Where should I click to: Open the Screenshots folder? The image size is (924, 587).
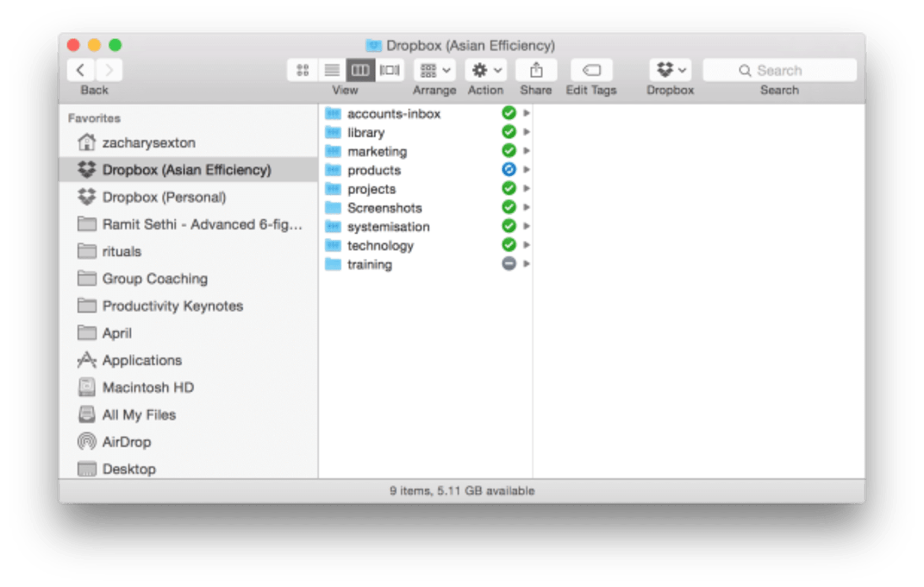coord(384,207)
